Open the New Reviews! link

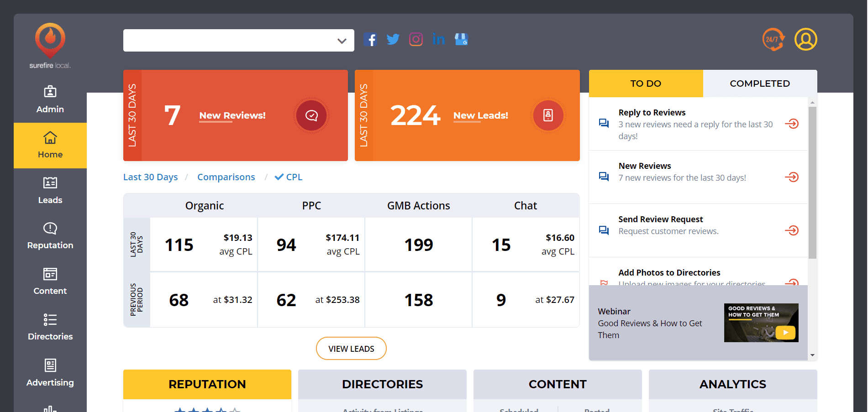click(x=232, y=115)
